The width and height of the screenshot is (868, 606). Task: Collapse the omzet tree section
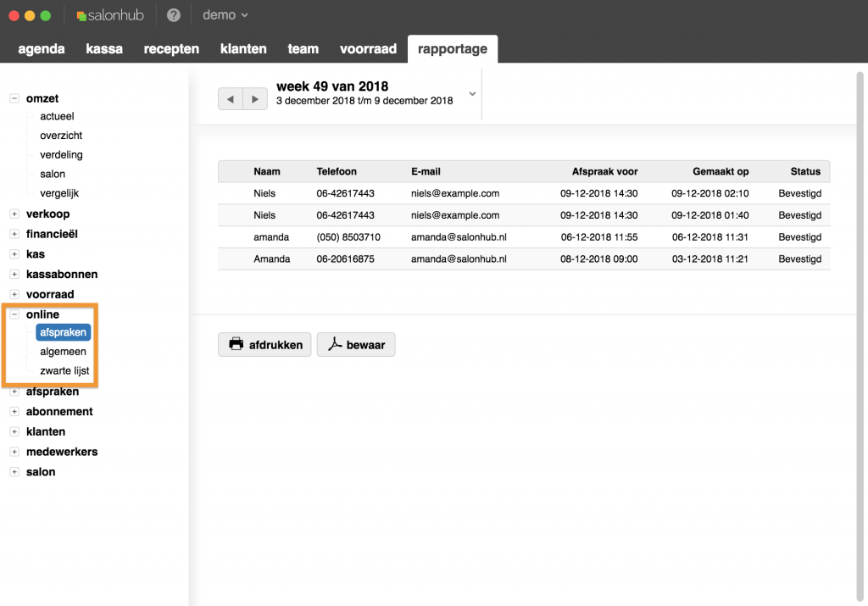click(14, 98)
